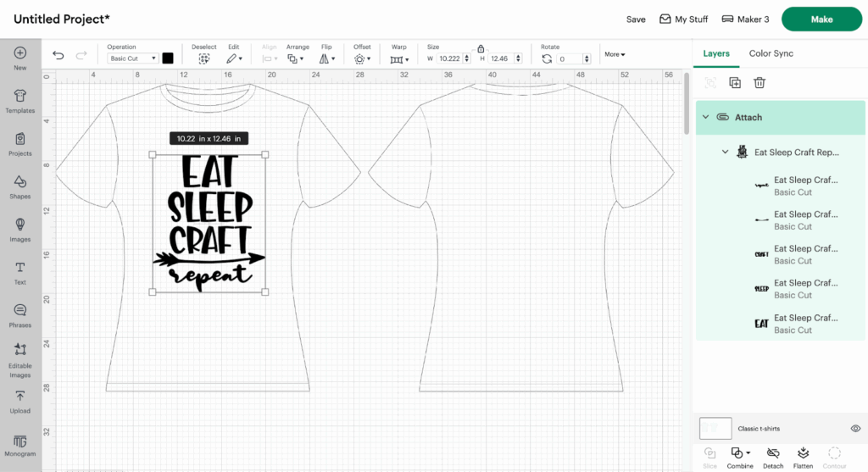Click the Upload icon in sidebar
Screen dimensions: 868x472
pyautogui.click(x=19, y=401)
